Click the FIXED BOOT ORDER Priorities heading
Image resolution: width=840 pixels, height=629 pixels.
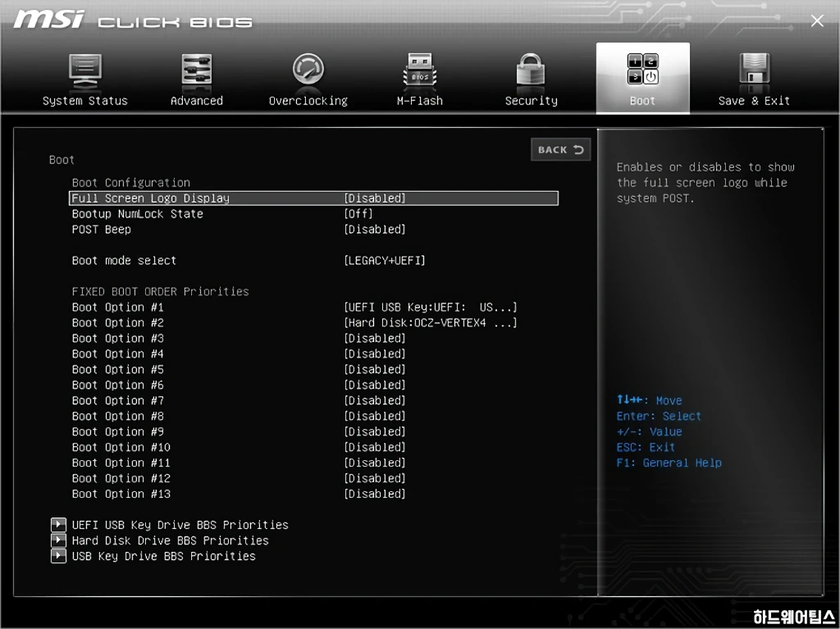click(160, 291)
